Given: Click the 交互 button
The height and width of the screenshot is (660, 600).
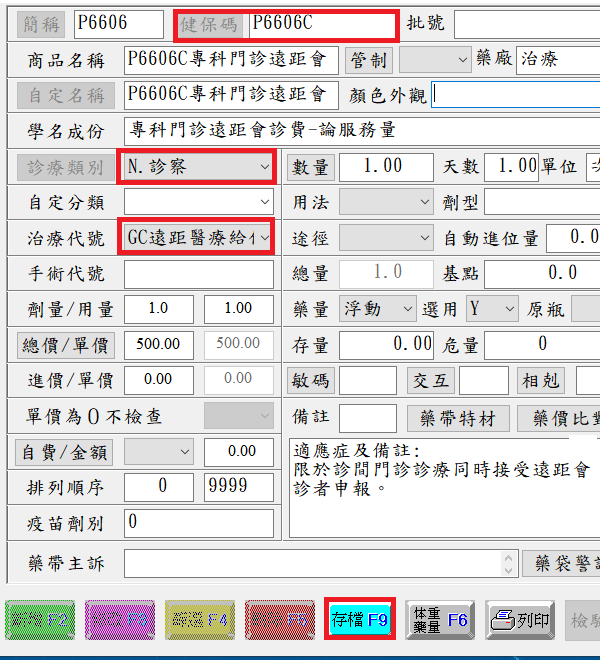Looking at the screenshot, I should tap(430, 381).
